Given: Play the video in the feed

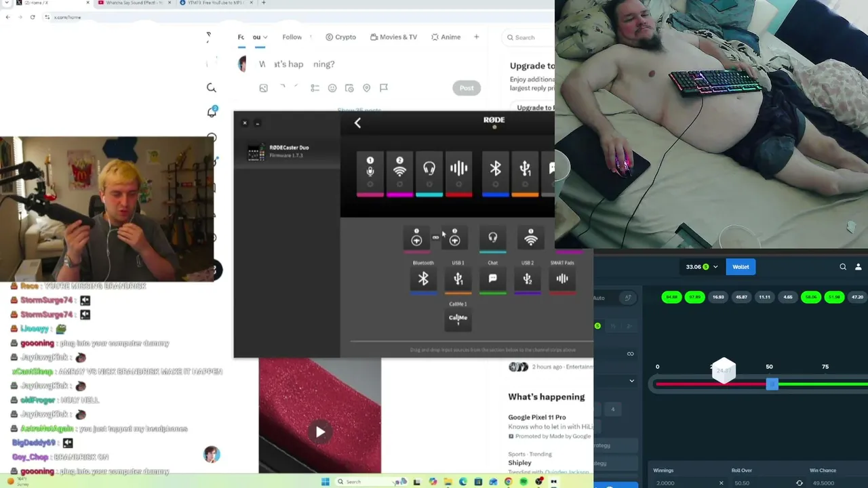Looking at the screenshot, I should tap(320, 432).
